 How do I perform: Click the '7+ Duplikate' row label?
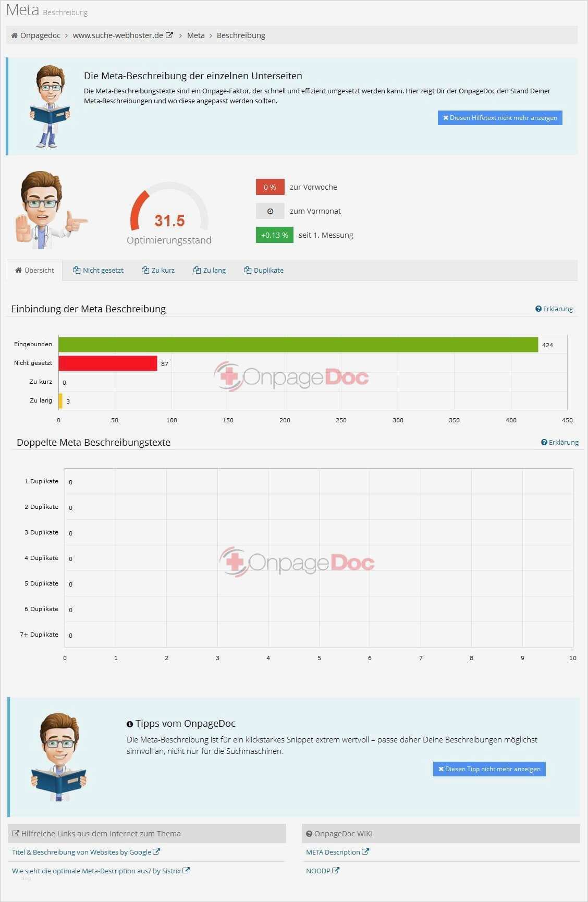pyautogui.click(x=39, y=635)
